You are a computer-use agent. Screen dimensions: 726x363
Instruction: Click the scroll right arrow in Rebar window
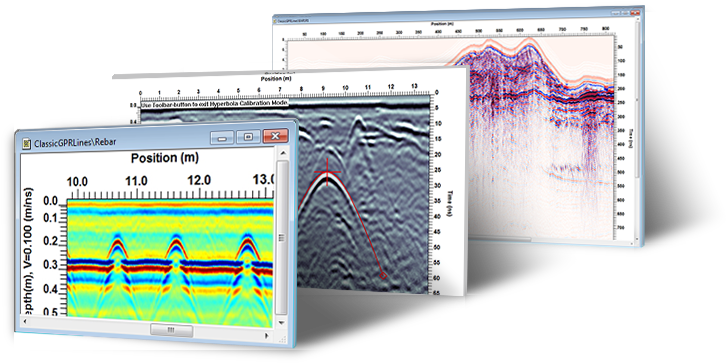[266, 335]
